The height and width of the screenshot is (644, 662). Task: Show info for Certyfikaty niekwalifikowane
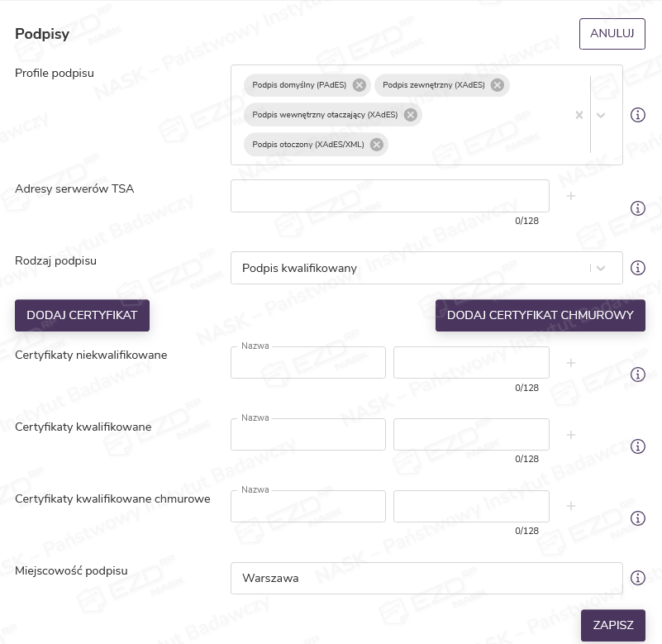(637, 374)
